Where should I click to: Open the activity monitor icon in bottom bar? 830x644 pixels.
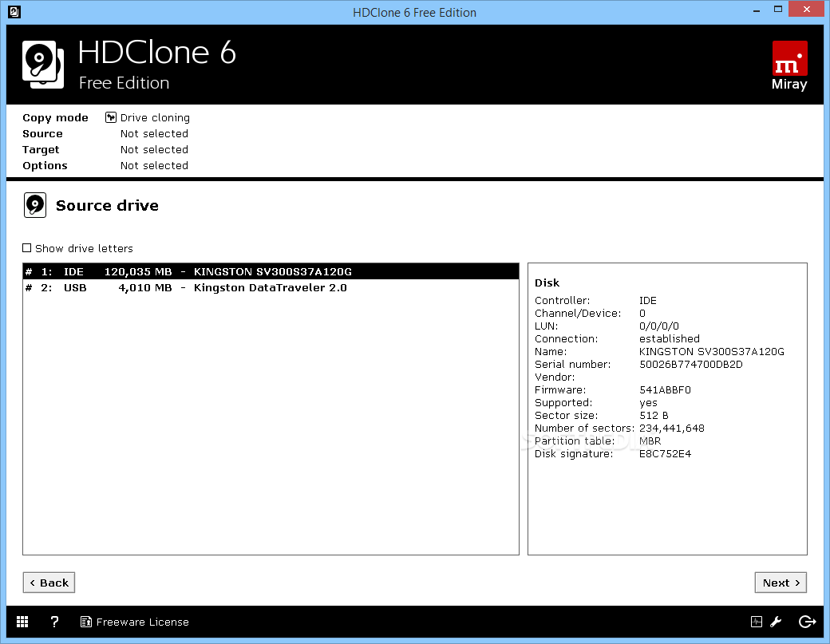757,622
